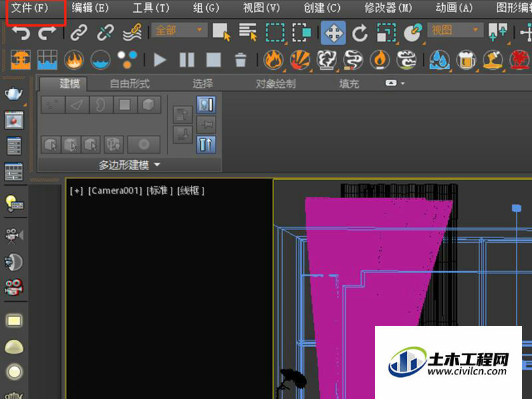Screen dimensions: 532x399
Task: Click the colored particles icon
Action: point(127,60)
